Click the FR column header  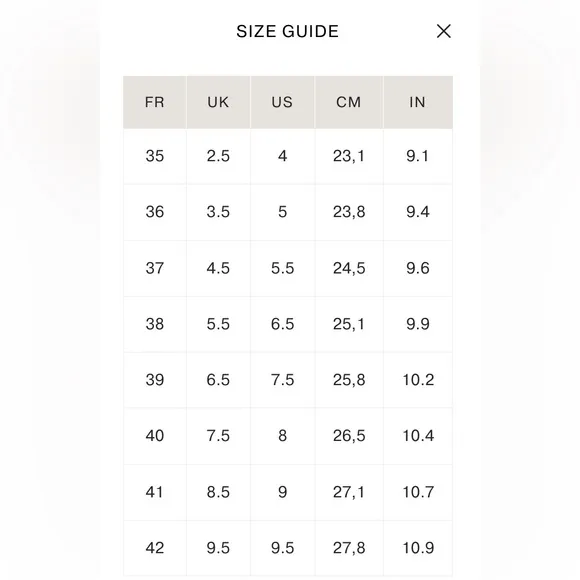[155, 102]
